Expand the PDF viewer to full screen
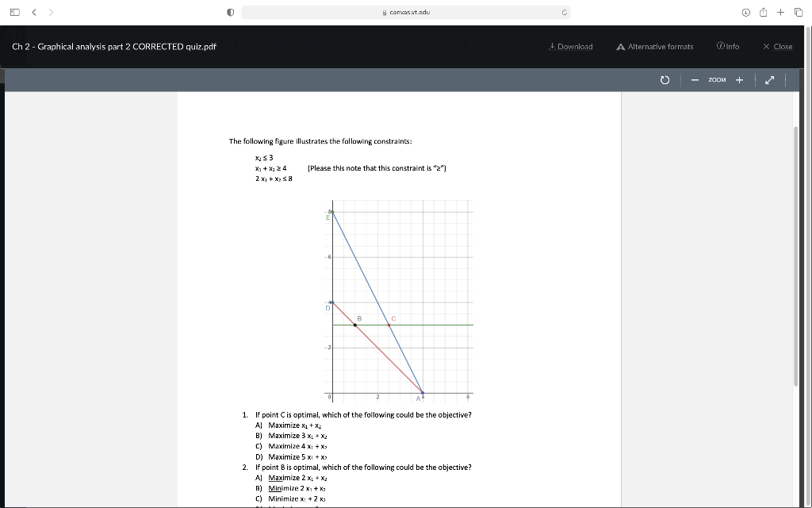This screenshot has width=812, height=508. 767,79
